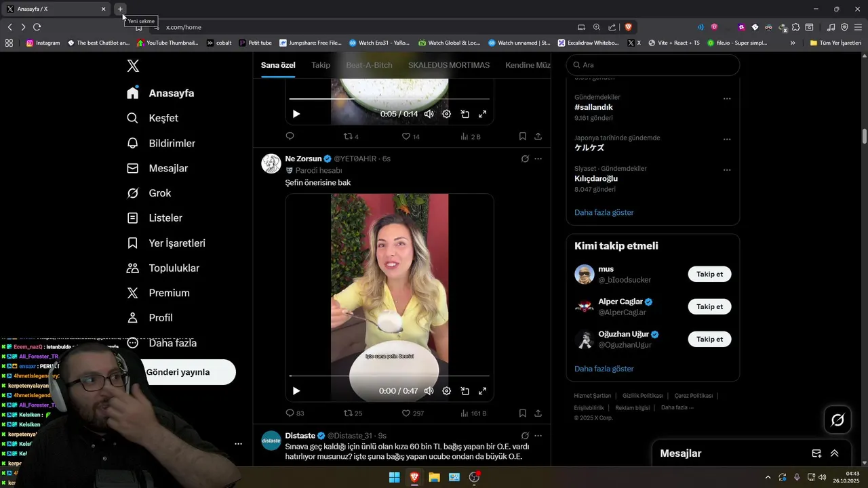Open Bildirimler notifications page

(x=161, y=143)
